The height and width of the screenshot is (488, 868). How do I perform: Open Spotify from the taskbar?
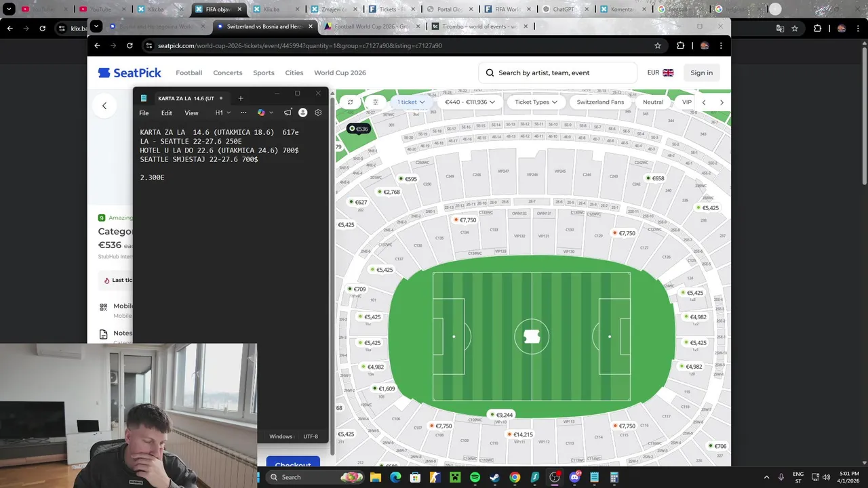(x=475, y=477)
